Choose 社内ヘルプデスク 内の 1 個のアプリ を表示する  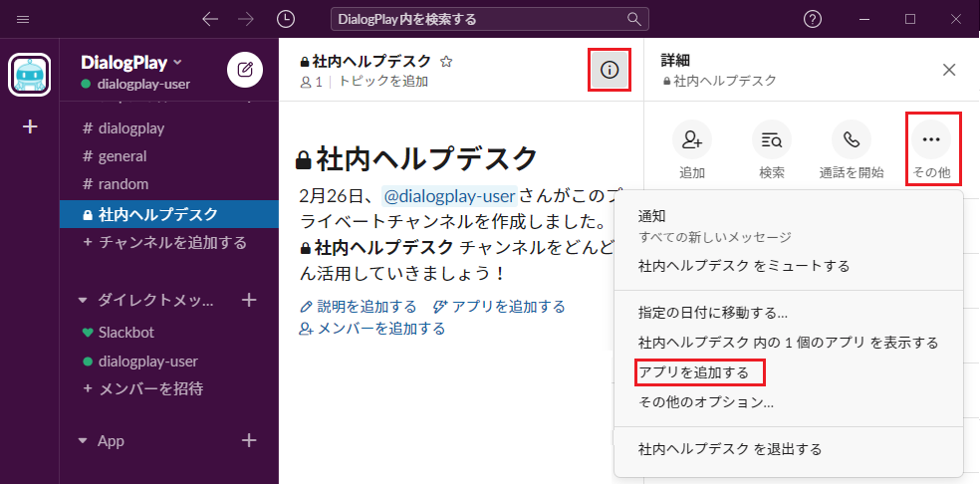(788, 343)
